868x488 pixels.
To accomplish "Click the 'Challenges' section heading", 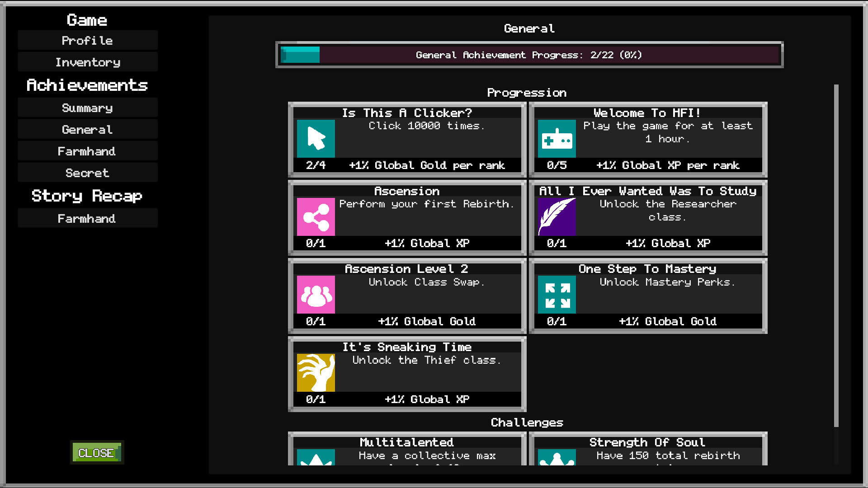I will [x=527, y=422].
